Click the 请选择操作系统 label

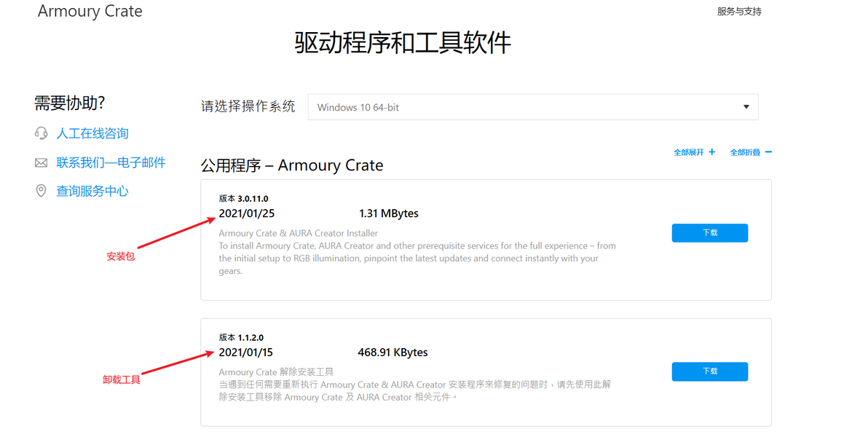pyautogui.click(x=248, y=106)
